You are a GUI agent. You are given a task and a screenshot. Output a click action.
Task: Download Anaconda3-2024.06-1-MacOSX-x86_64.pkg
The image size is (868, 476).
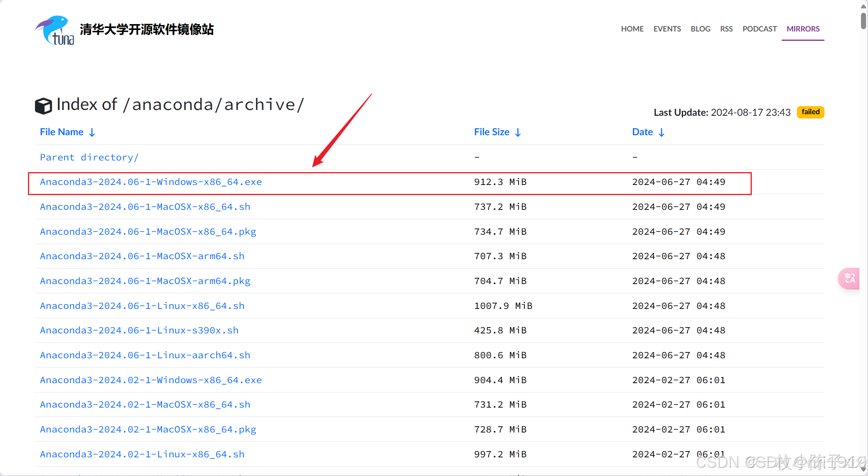pos(148,232)
